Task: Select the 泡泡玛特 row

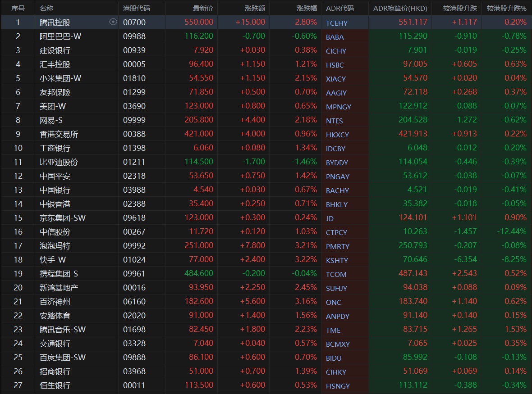Action: click(x=55, y=245)
